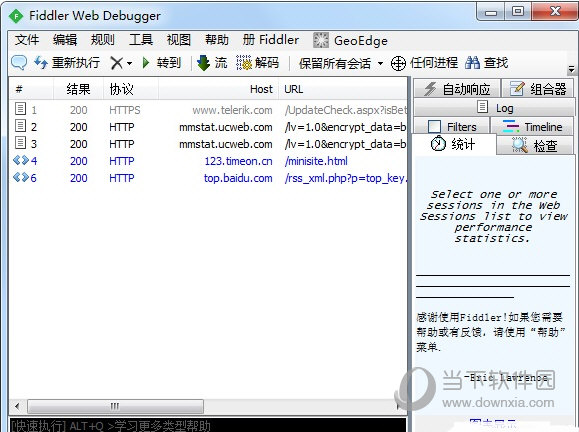The height and width of the screenshot is (432, 579).
Task: Select the www.telerik.com host cell
Action: (232, 110)
